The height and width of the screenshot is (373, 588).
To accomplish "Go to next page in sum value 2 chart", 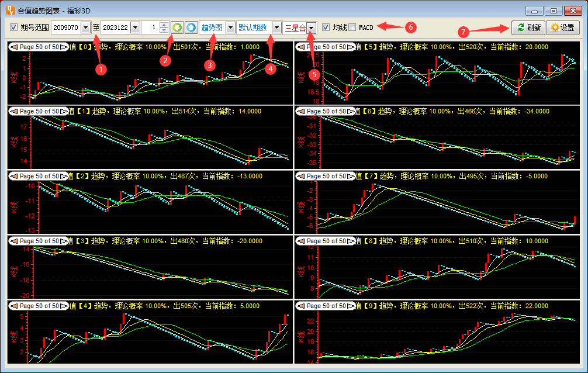I will pos(64,176).
